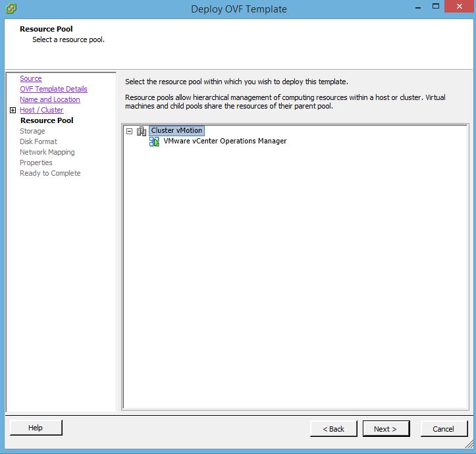This screenshot has width=476, height=454.
Task: Return to the Name and Location step
Action: tap(50, 99)
